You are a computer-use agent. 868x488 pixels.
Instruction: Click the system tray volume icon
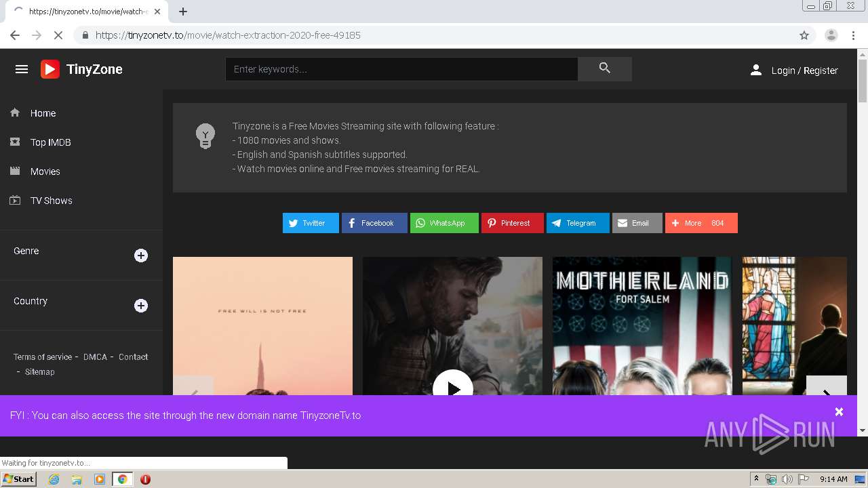tap(787, 479)
